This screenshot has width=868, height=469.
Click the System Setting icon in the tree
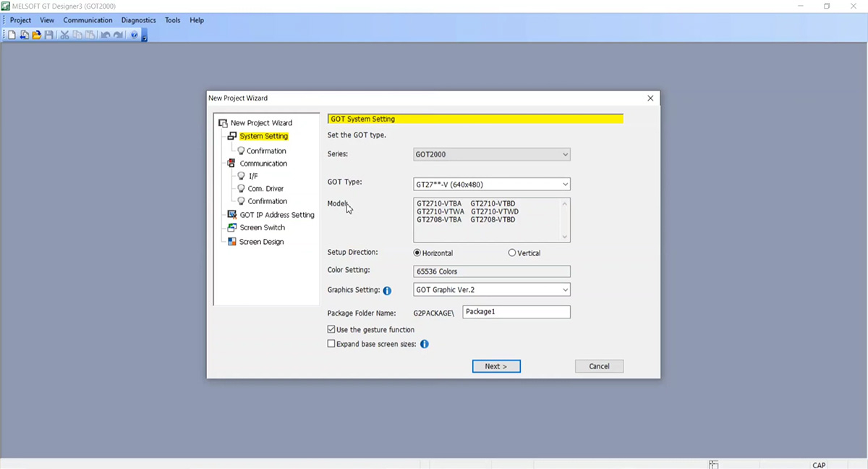tap(232, 136)
